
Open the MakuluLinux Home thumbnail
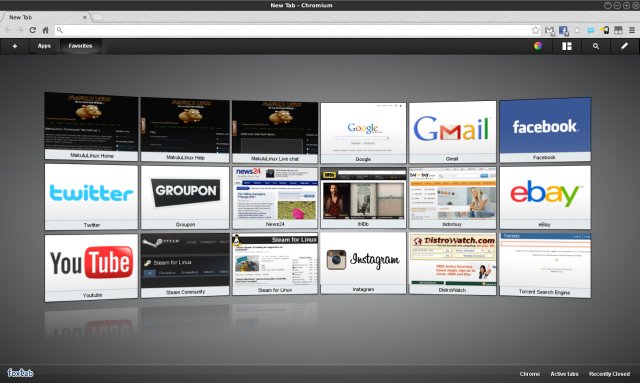click(x=91, y=126)
